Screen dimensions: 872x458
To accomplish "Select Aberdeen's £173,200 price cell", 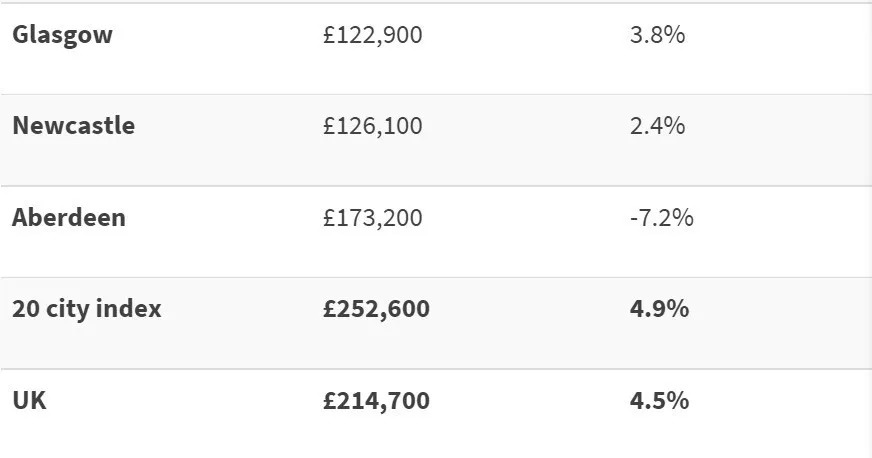I will 373,217.
